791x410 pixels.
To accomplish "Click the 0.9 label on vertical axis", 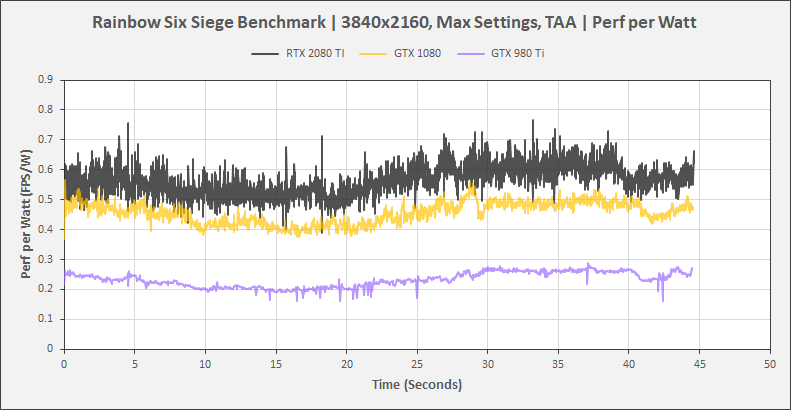I will point(46,79).
